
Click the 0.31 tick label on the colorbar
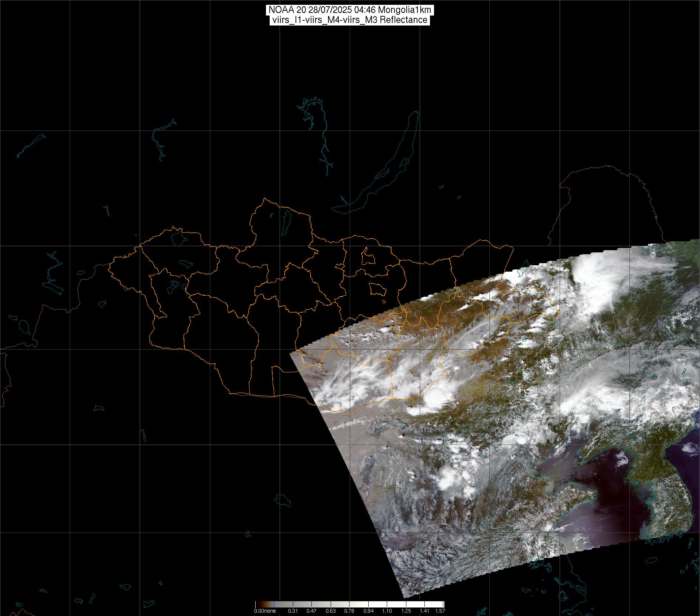coord(293,611)
